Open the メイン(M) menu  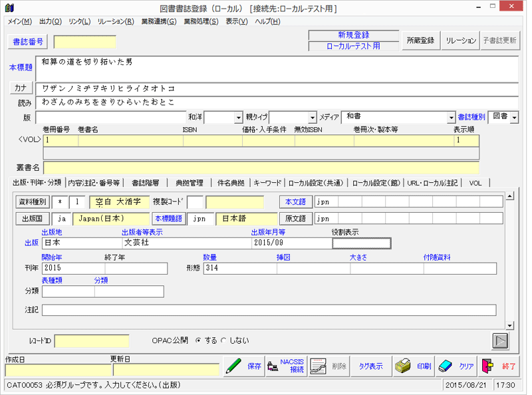20,21
